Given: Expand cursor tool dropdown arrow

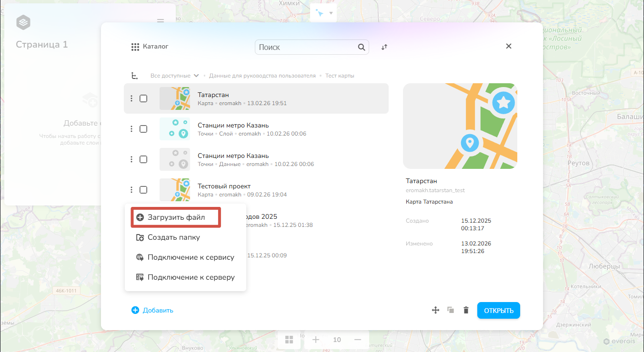Looking at the screenshot, I should [331, 13].
